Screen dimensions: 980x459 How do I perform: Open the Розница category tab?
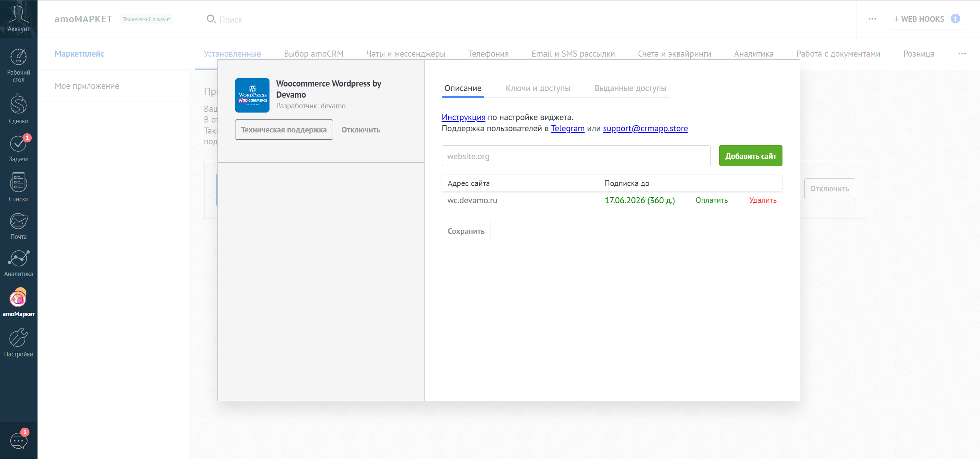[919, 54]
